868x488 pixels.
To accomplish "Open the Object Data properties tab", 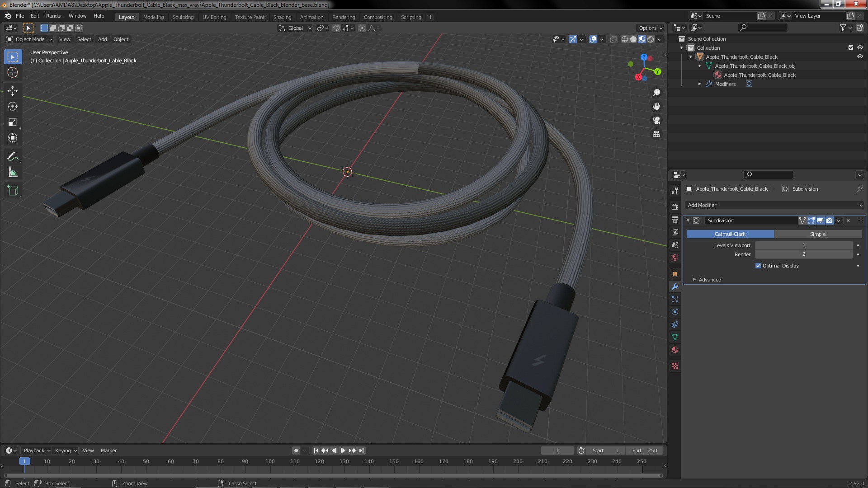I will 675,337.
